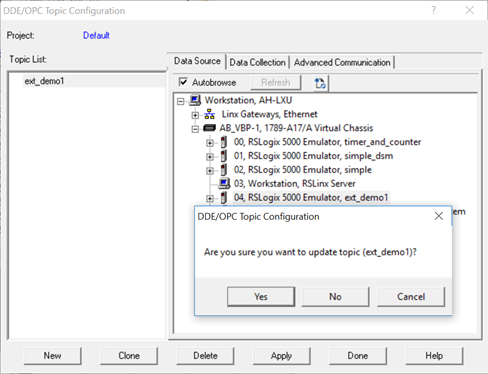The height and width of the screenshot is (374, 488).
Task: Select ext_demo1 in the Topic List
Action: point(44,81)
